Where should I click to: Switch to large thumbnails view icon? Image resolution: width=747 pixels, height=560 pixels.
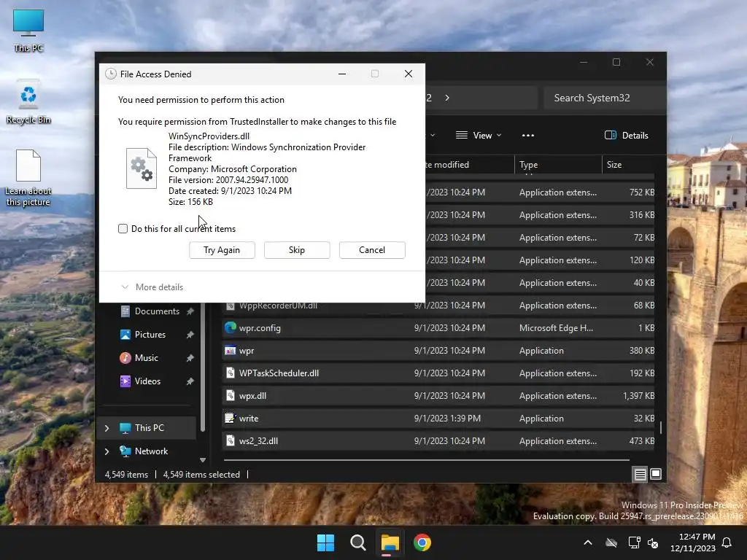click(656, 474)
